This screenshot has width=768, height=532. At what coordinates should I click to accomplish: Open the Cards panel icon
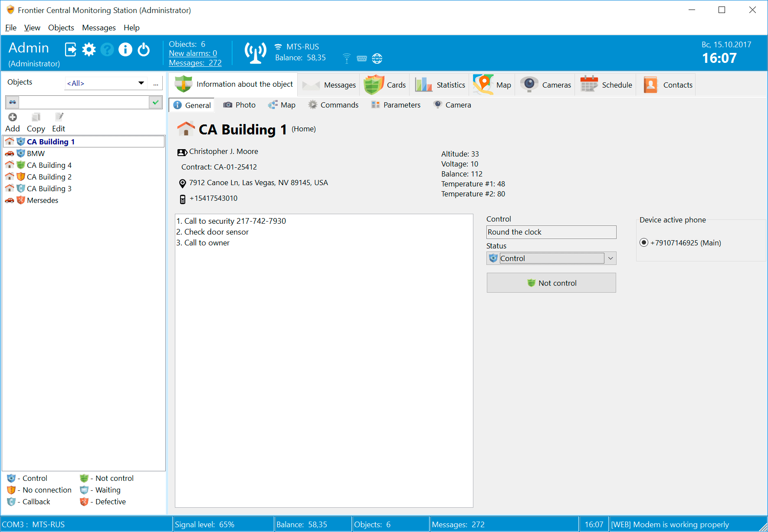pyautogui.click(x=373, y=85)
